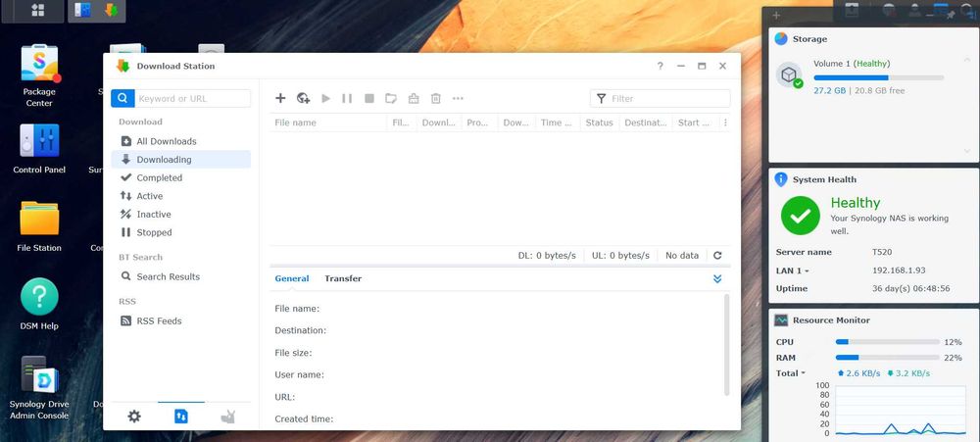Open Search Results under BT Search
The height and width of the screenshot is (442, 980).
coord(181,276)
